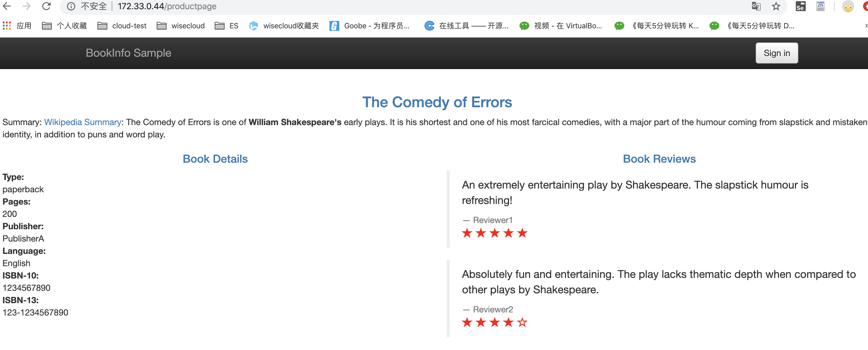This screenshot has height=350, width=868.
Task: Open the Selenium extension icon
Action: pyautogui.click(x=800, y=6)
